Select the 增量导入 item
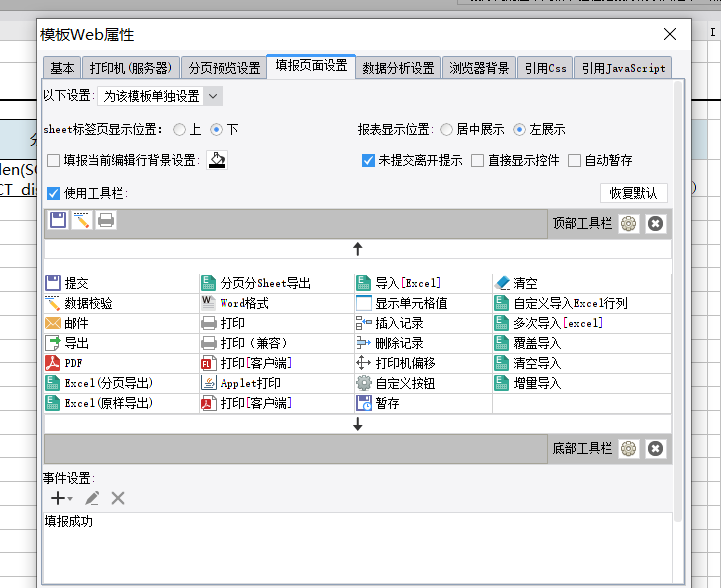721x588 pixels. click(582, 383)
